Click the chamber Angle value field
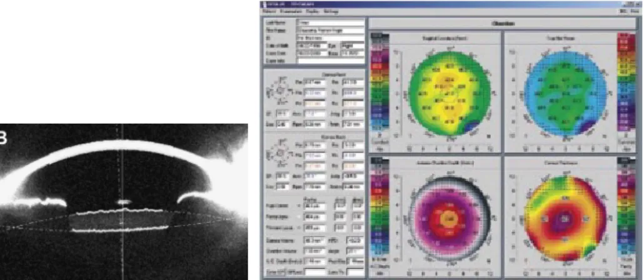 coord(355,251)
